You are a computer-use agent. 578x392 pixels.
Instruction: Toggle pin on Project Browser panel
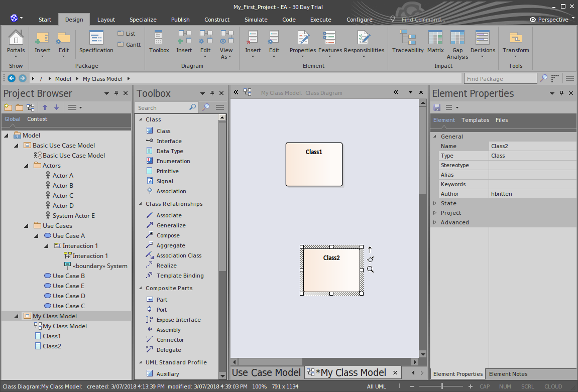(117, 93)
